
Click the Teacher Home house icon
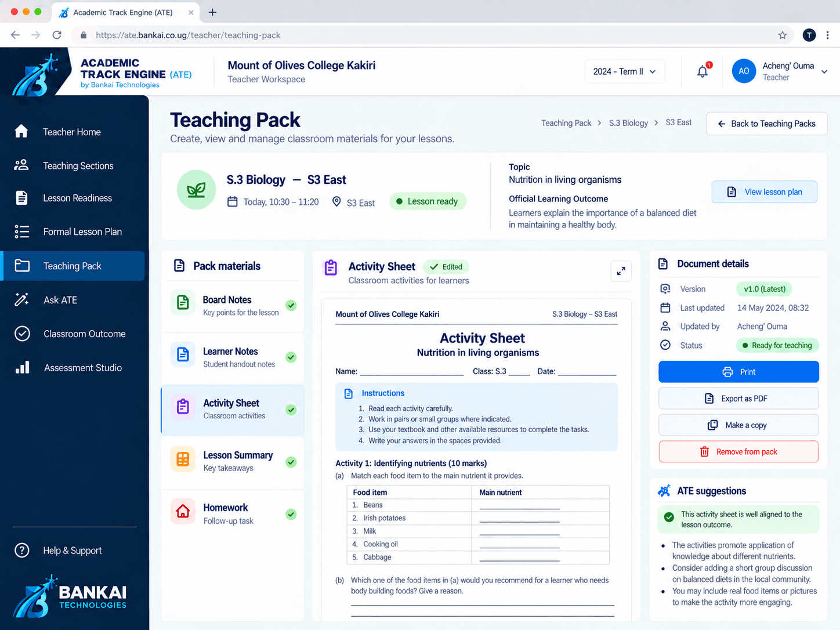(x=21, y=132)
